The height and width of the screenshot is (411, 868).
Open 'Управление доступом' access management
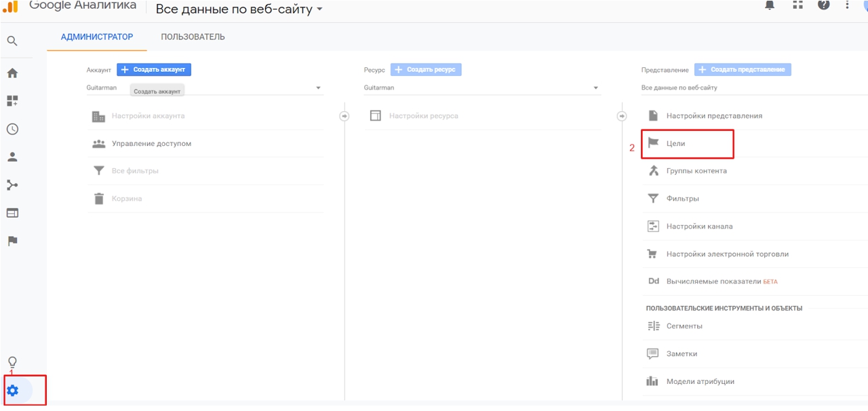(x=151, y=144)
